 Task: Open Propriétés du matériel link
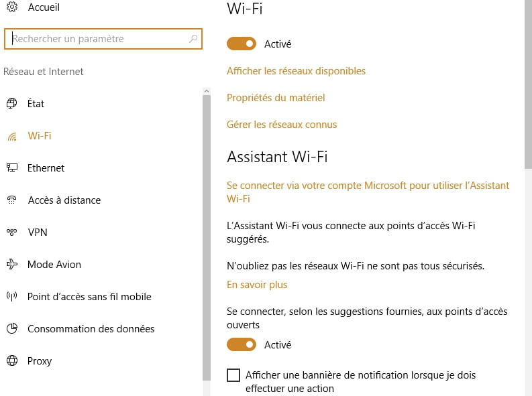click(x=276, y=98)
